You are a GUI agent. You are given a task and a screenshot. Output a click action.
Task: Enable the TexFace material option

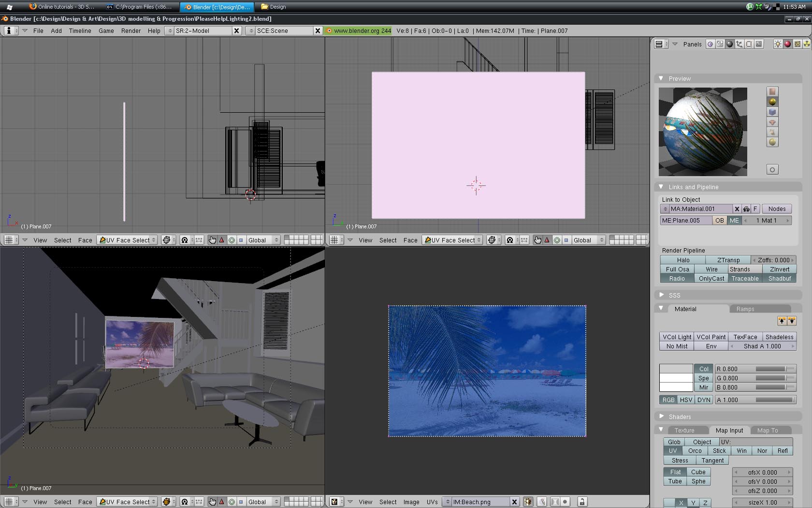pos(745,337)
